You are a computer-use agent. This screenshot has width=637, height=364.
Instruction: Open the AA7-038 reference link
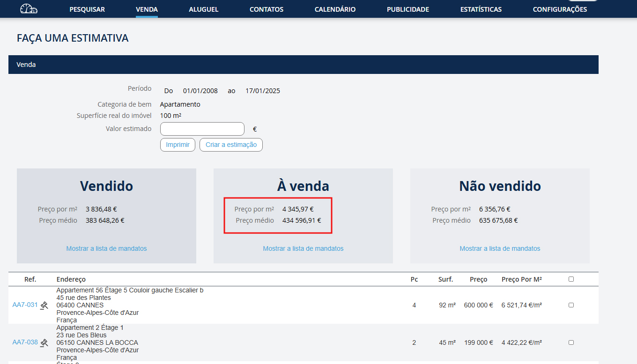tap(25, 342)
